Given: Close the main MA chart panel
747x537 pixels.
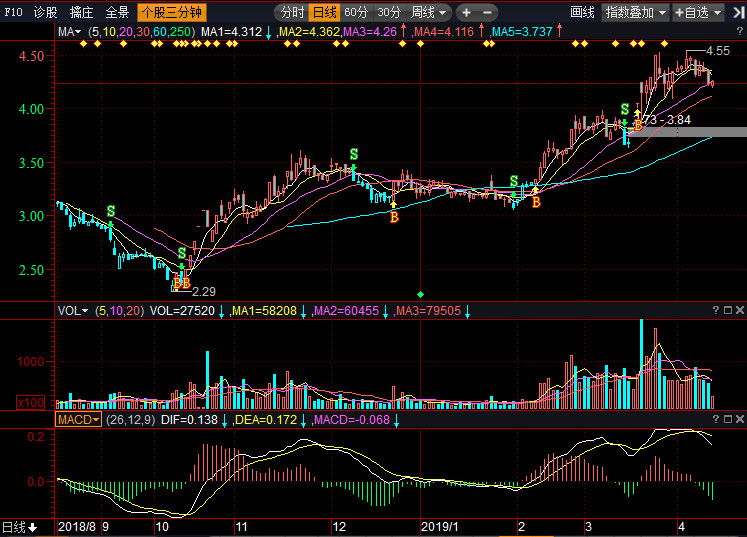Looking at the screenshot, I should [x=739, y=32].
